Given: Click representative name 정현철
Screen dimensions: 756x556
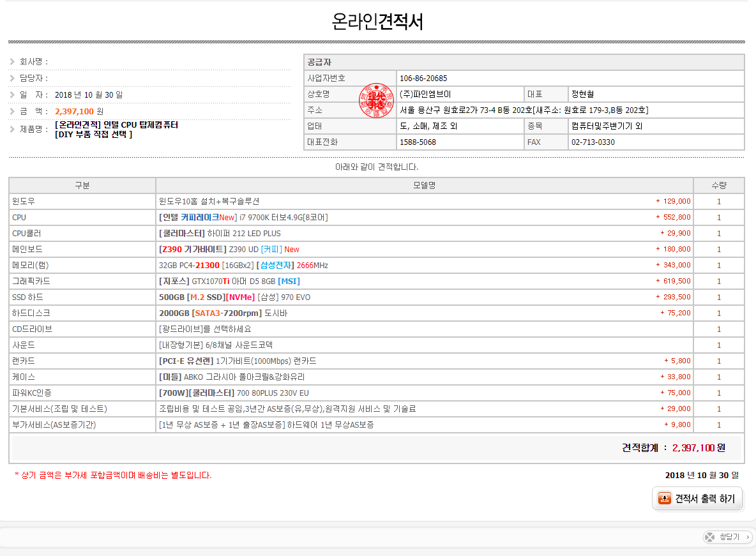Looking at the screenshot, I should tap(582, 94).
